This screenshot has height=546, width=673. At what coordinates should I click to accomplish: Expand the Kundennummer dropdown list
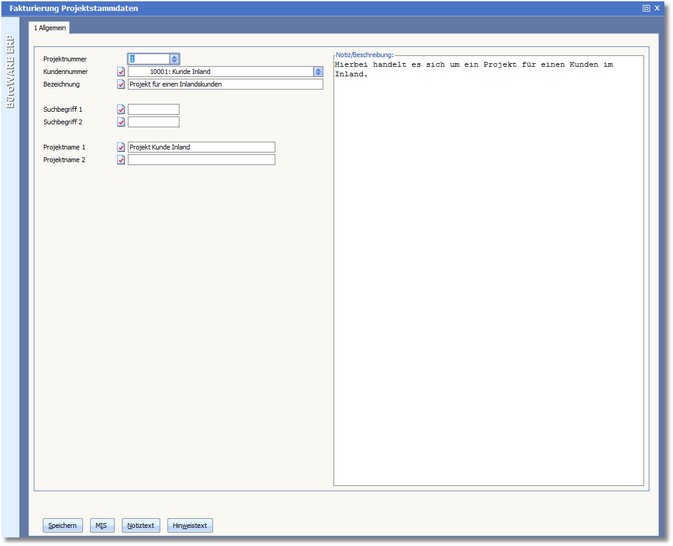coord(318,72)
